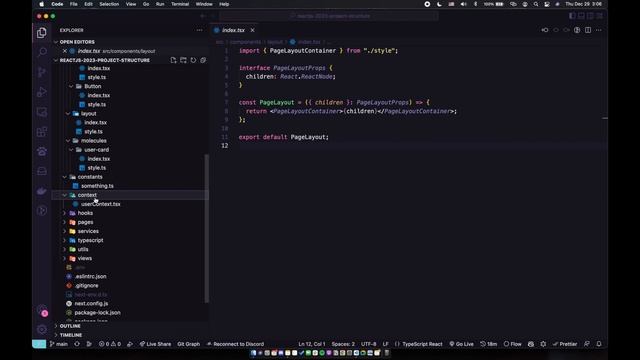Click New Folder icon in explorer header
The height and width of the screenshot is (360, 640).
point(183,60)
